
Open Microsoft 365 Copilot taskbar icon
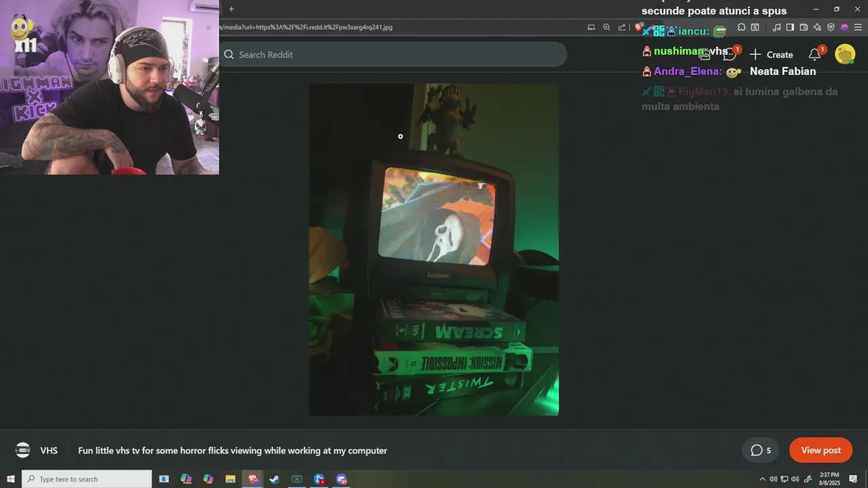186,479
